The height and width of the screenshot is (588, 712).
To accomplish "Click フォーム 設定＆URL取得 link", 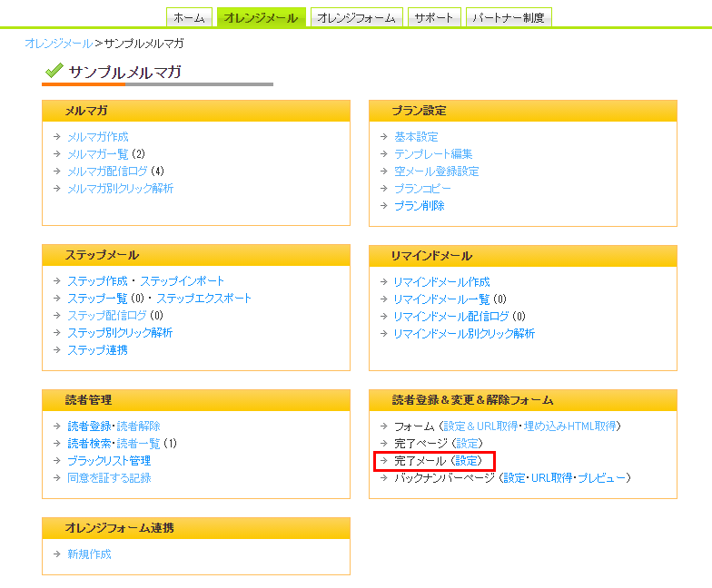I will [x=480, y=426].
